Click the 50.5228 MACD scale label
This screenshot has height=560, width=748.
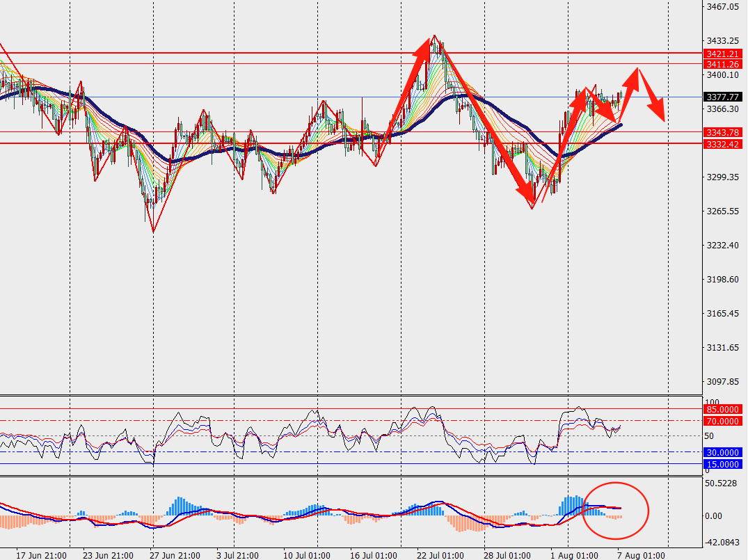point(721,483)
